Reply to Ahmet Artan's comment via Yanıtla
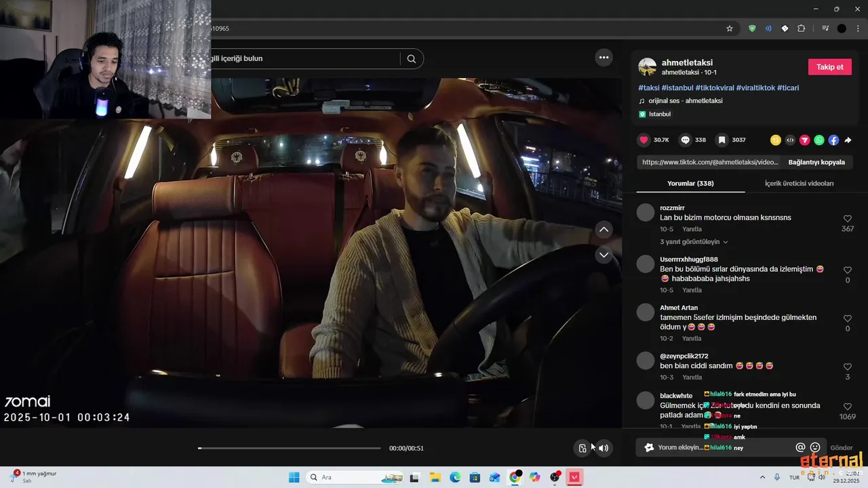The width and height of the screenshot is (868, 488). pos(692,338)
